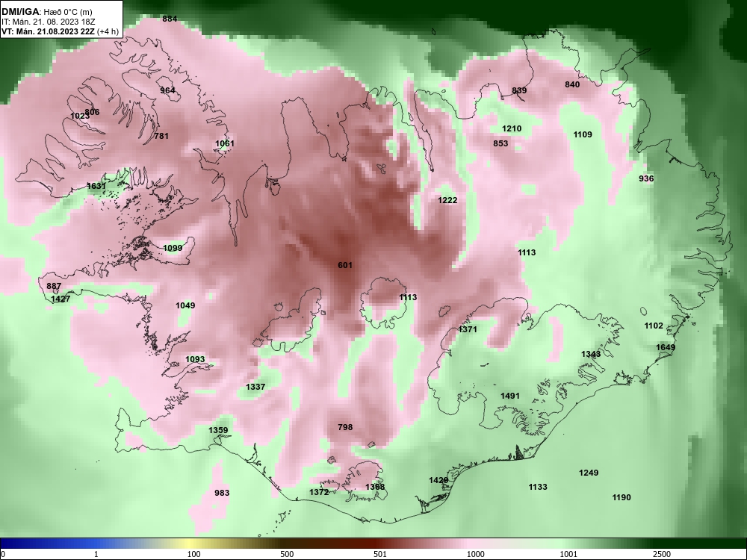Click the 1372 map value
Image resolution: width=747 pixels, height=560 pixels.
pyautogui.click(x=319, y=492)
